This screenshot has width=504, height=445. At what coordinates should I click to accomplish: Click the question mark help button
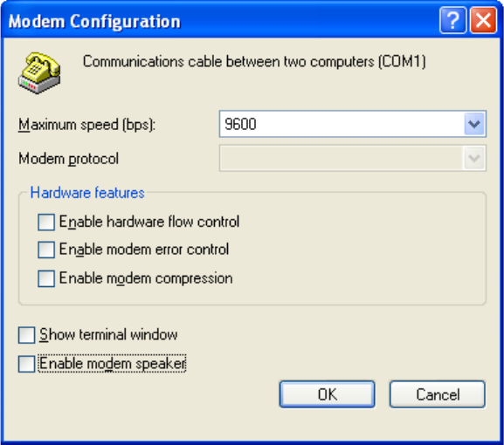point(452,21)
